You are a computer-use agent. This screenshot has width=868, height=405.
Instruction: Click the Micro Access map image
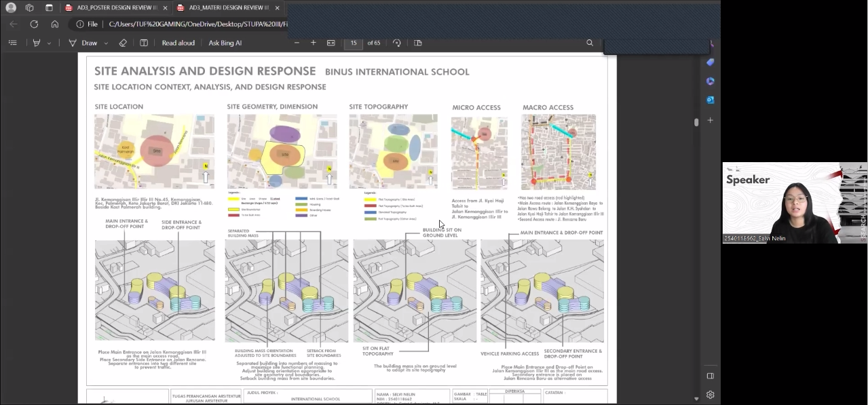click(x=479, y=153)
